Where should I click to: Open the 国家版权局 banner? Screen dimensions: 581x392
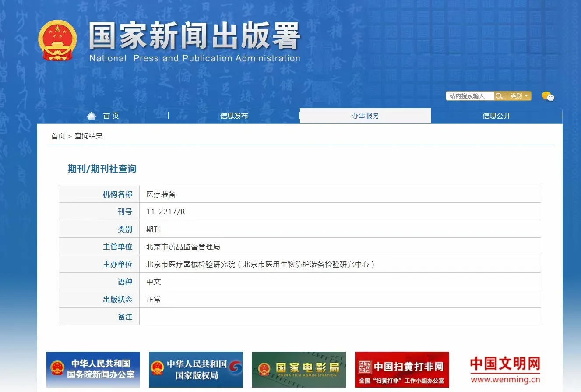pos(196,370)
